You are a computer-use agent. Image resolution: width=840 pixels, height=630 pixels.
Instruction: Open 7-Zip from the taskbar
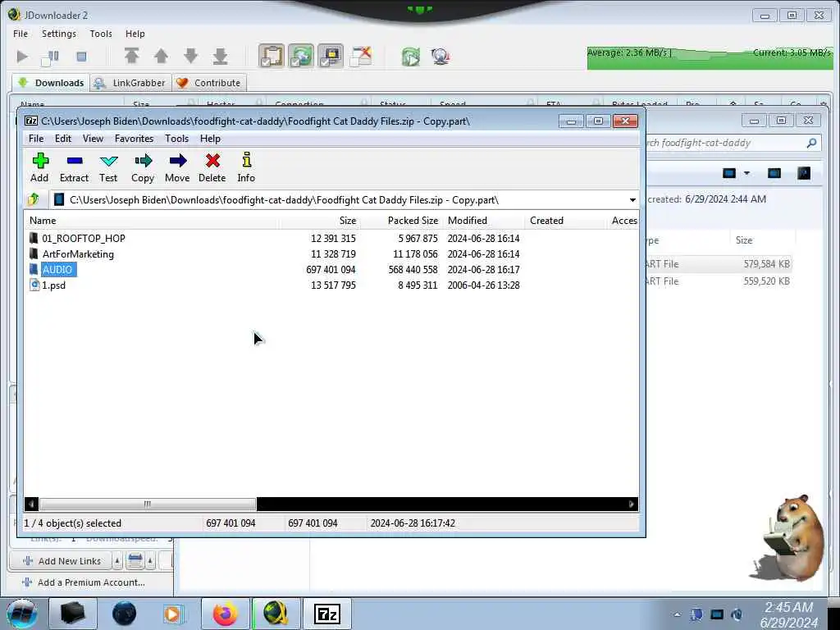tap(327, 614)
